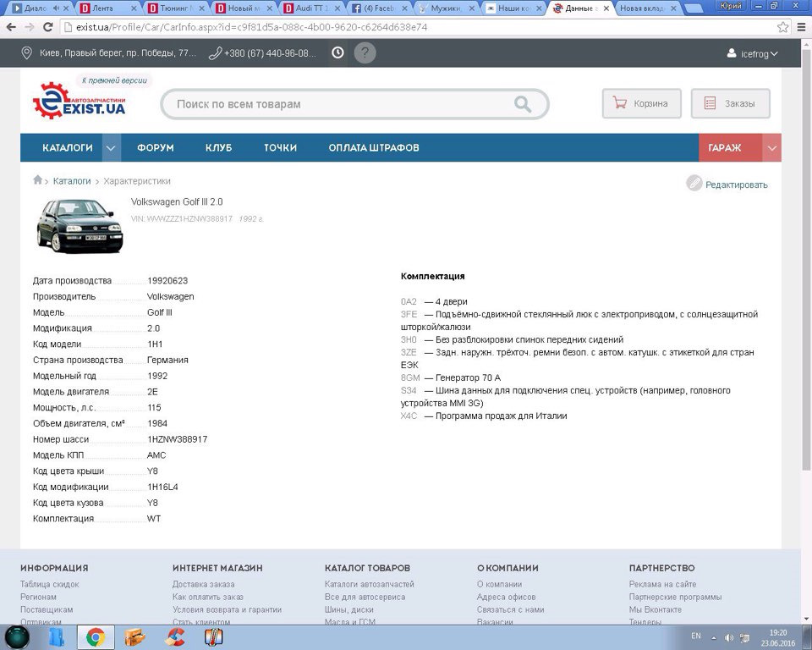Image resolution: width=812 pixels, height=650 pixels.
Task: Click the Volkswagen Golf car thumbnail
Action: [x=80, y=225]
